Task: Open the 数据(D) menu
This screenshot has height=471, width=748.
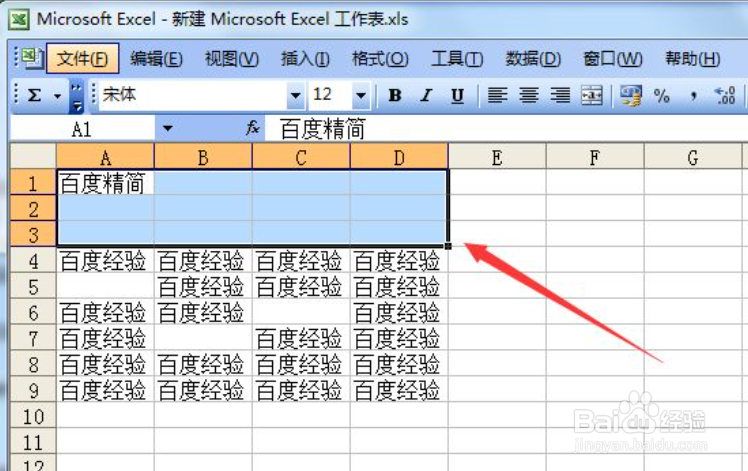Action: [x=533, y=59]
